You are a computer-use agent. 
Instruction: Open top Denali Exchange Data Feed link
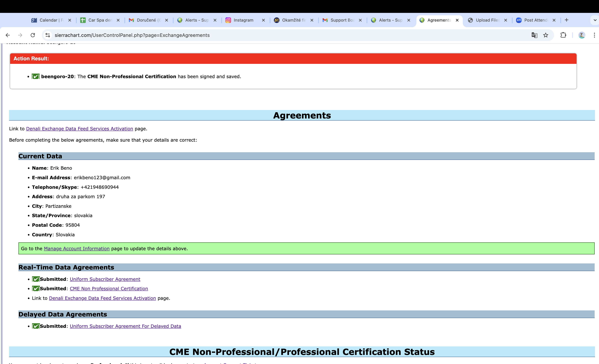[79, 129]
